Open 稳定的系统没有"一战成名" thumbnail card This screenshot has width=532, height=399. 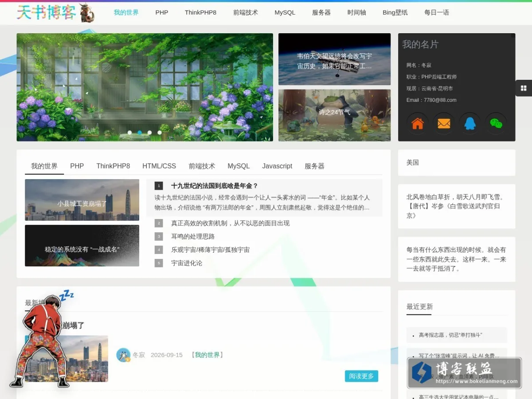coord(82,246)
